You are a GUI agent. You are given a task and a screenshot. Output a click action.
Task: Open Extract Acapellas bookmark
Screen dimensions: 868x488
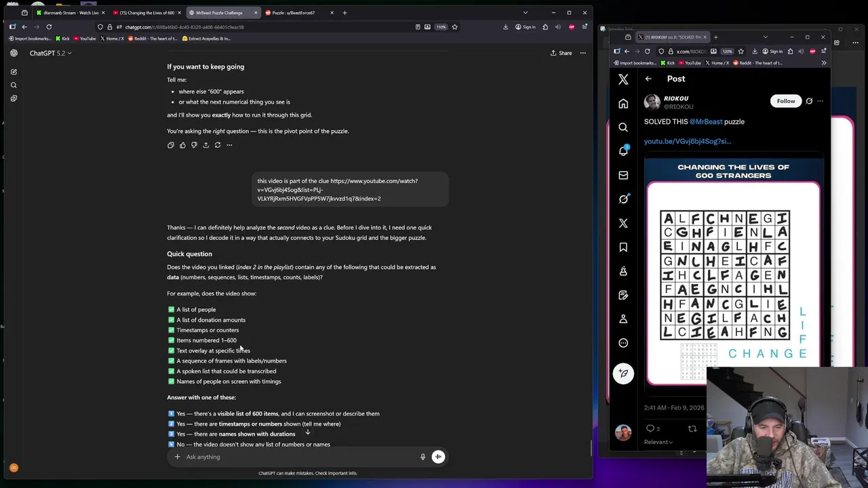tap(206, 39)
